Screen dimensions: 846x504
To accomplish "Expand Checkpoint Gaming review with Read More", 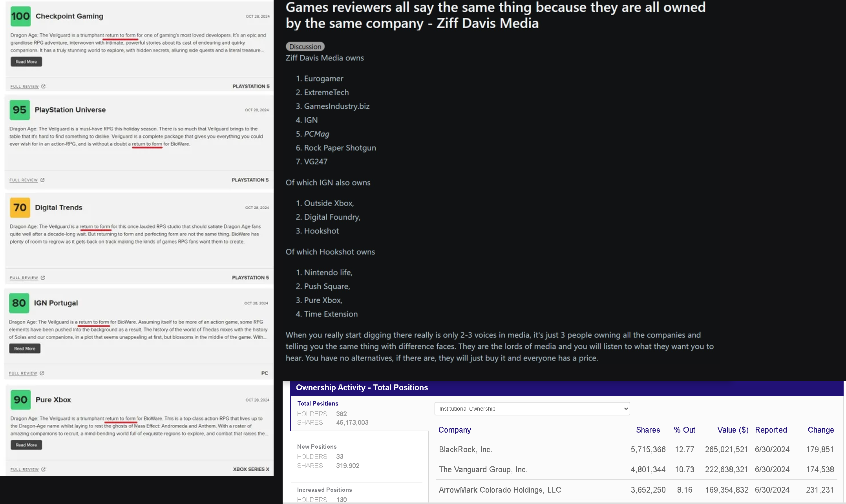I will [x=26, y=62].
